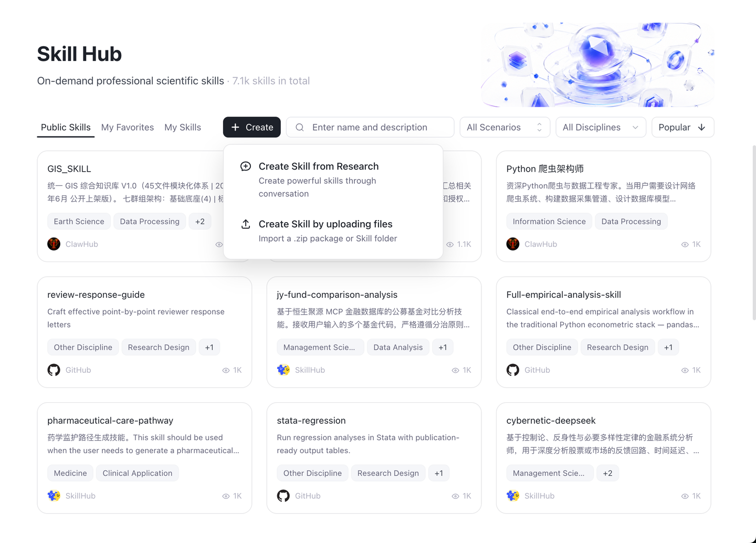The image size is (756, 543).
Task: Open the pharmaceutical-care-pathway title
Action: click(110, 421)
